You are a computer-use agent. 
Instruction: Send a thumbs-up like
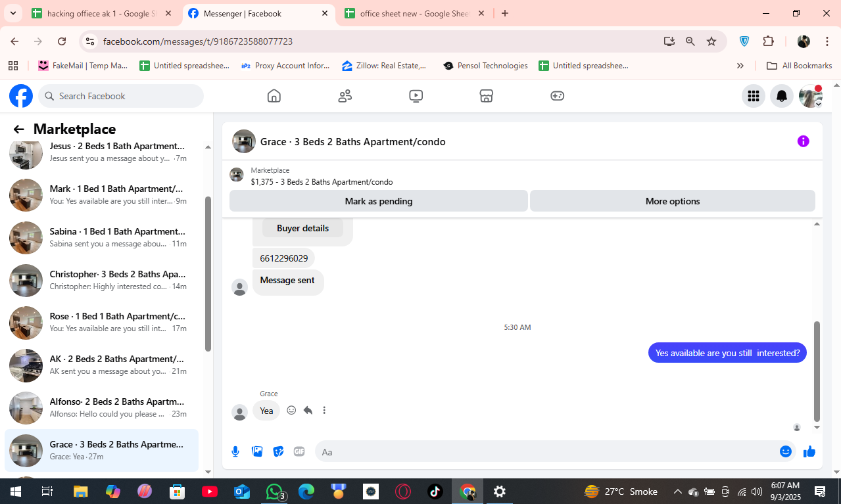809,451
